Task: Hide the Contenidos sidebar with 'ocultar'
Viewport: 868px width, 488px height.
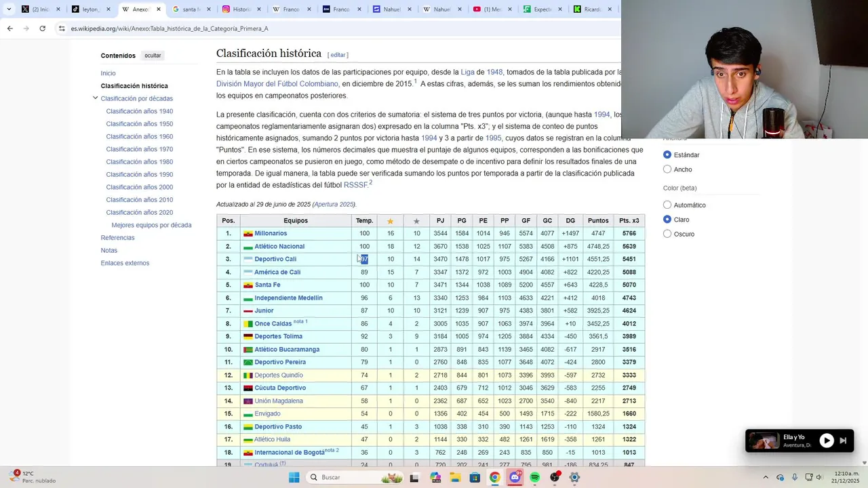Action: coord(153,56)
